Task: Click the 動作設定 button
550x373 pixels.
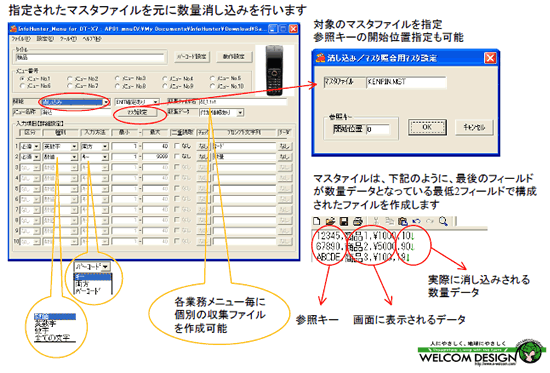Action: click(234, 56)
